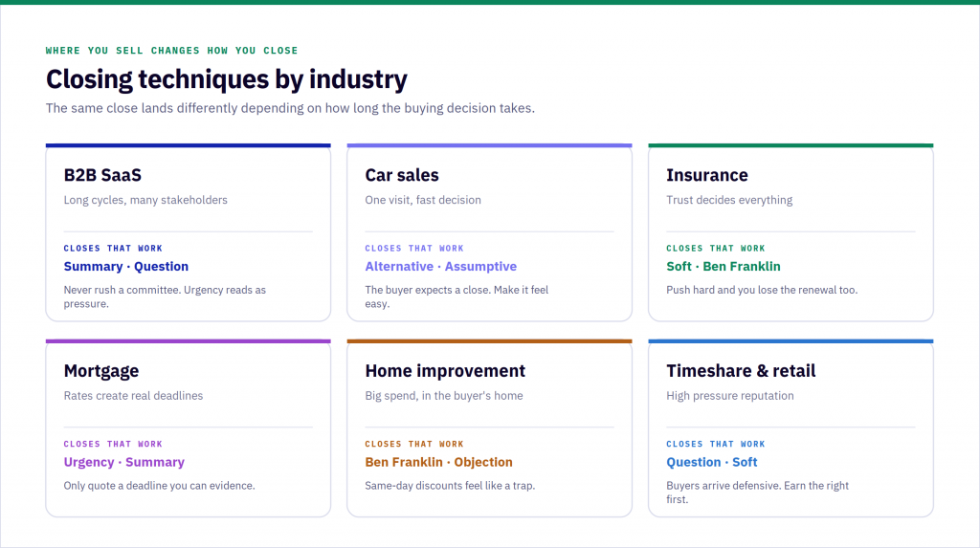Click the 'Closing techniques by industry' heading
980x548 pixels.
(x=226, y=79)
